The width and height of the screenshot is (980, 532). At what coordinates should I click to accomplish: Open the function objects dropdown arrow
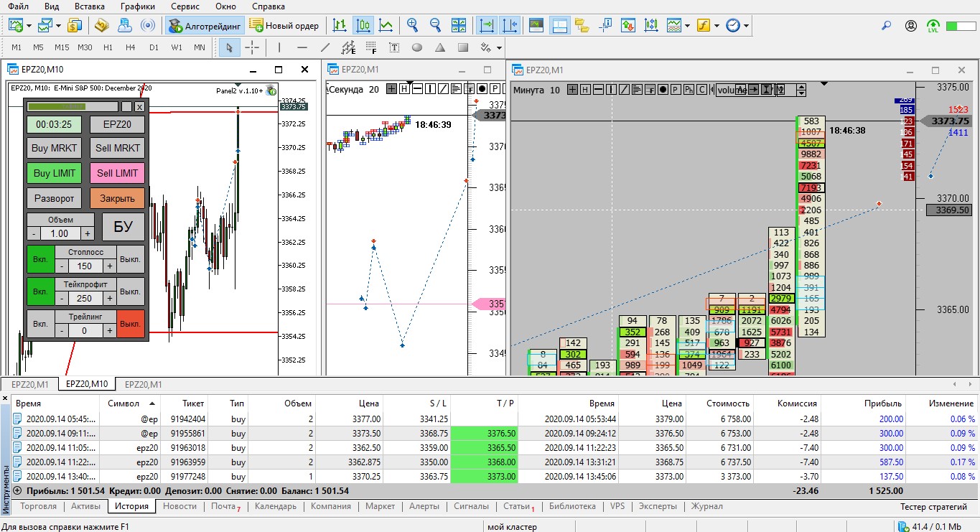coord(717,26)
